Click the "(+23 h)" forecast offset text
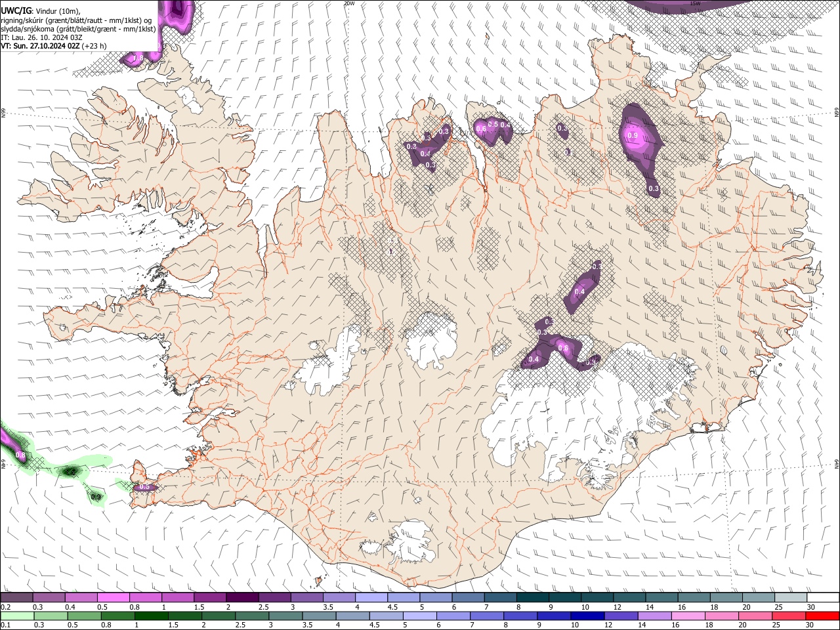 coord(94,46)
